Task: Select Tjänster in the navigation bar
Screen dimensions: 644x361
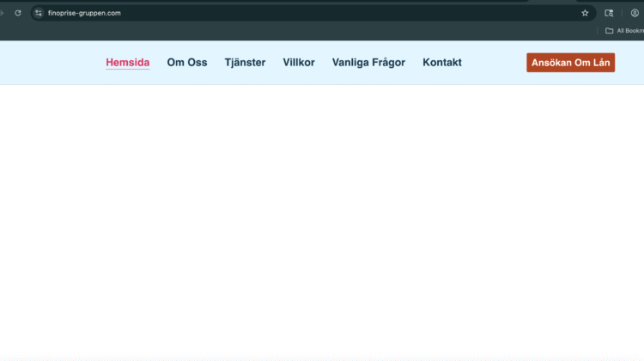Action: tap(245, 63)
